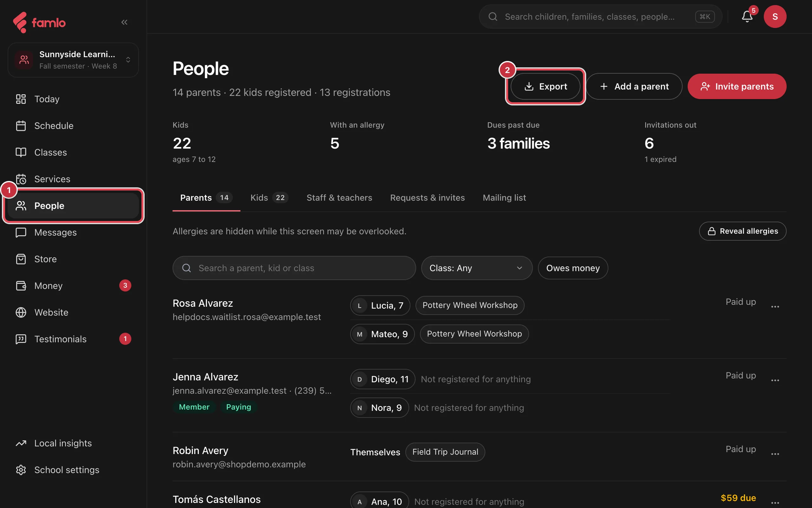Open Services in the sidebar

pyautogui.click(x=73, y=179)
